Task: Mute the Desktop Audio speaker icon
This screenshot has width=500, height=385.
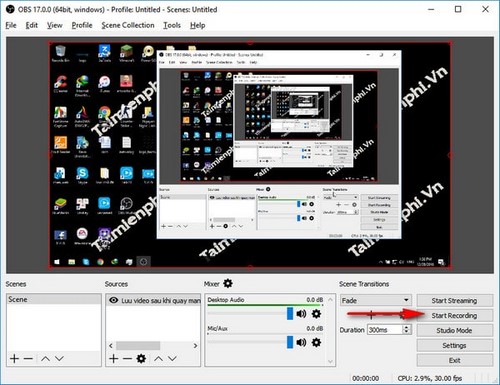Action: (x=301, y=314)
